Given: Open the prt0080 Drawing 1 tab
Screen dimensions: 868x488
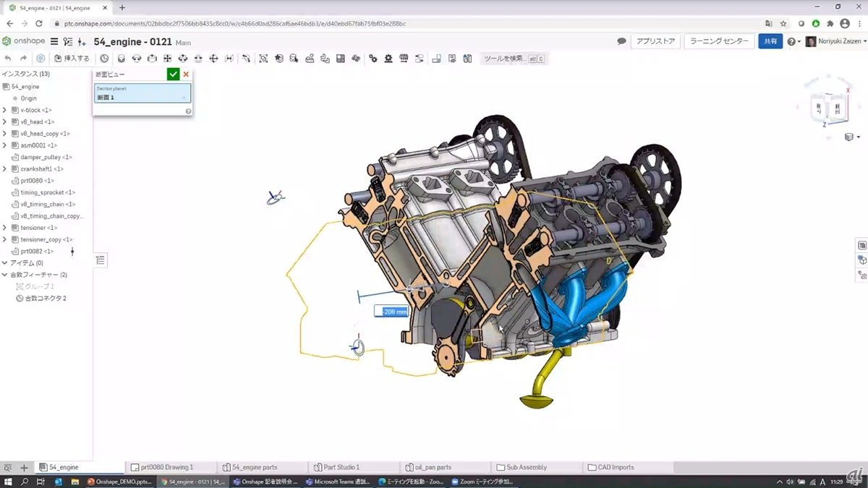Looking at the screenshot, I should coord(166,468).
